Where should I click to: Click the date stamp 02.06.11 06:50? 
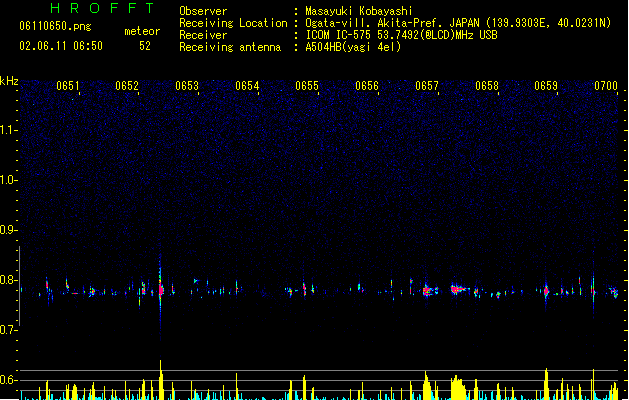click(61, 46)
